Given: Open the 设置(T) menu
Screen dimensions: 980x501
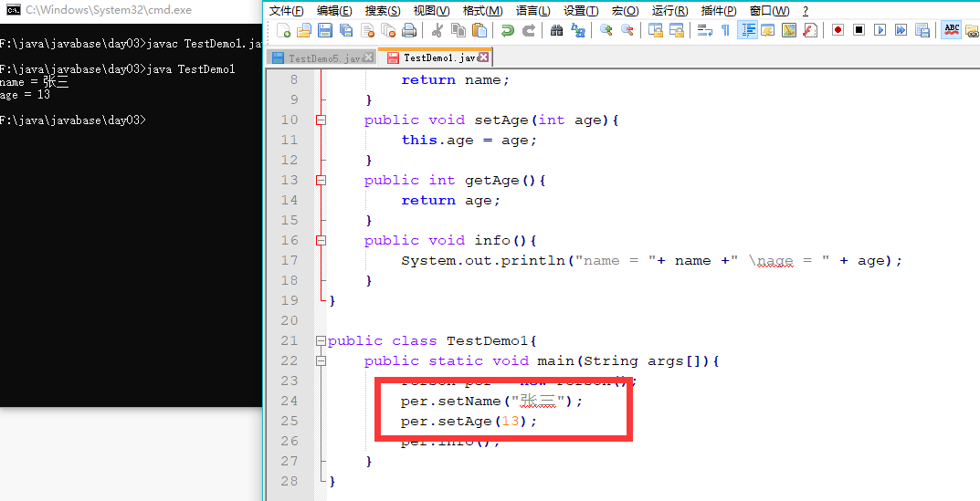Looking at the screenshot, I should [x=581, y=11].
